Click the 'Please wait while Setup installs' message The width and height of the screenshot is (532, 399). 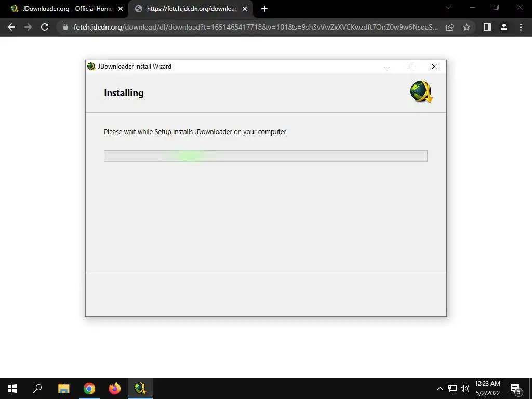(195, 131)
